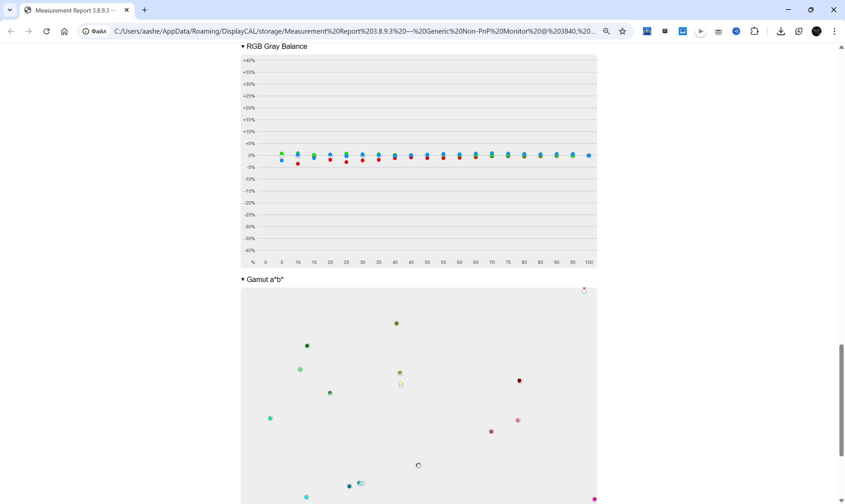Bookmark this page with the star icon
Screen dimensions: 845x504
[623, 31]
